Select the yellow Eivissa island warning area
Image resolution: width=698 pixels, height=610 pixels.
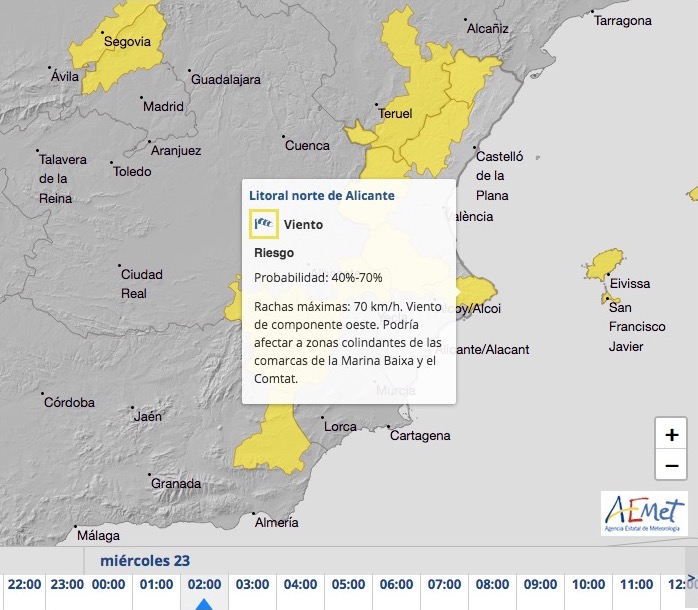[x=604, y=266]
